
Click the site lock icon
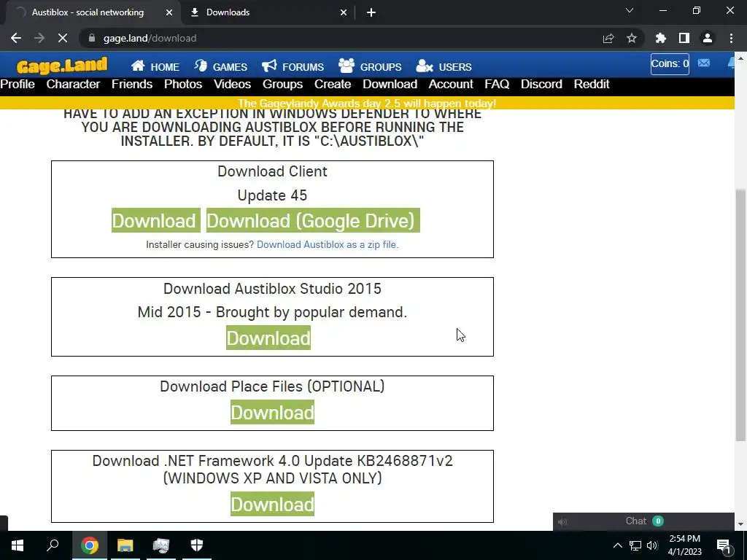(x=92, y=38)
